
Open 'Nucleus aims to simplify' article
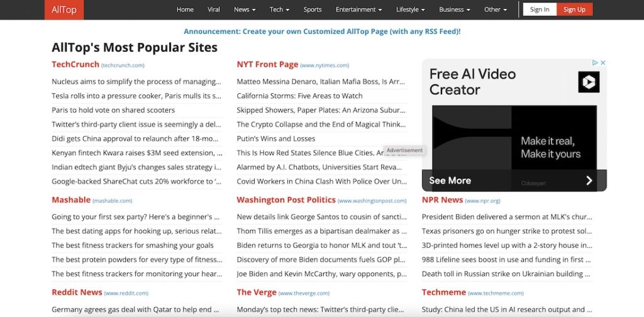[136, 82]
